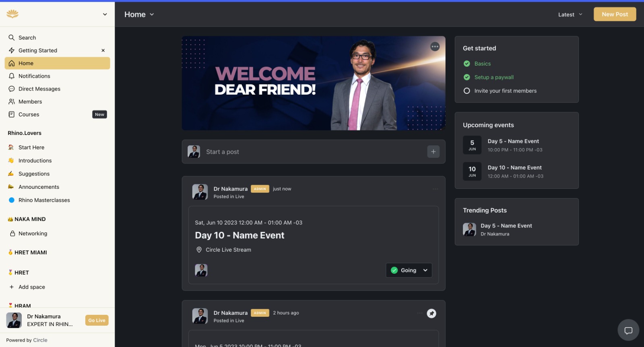Click the Start Here space emoji icon
This screenshot has height=347, width=644.
11,147
